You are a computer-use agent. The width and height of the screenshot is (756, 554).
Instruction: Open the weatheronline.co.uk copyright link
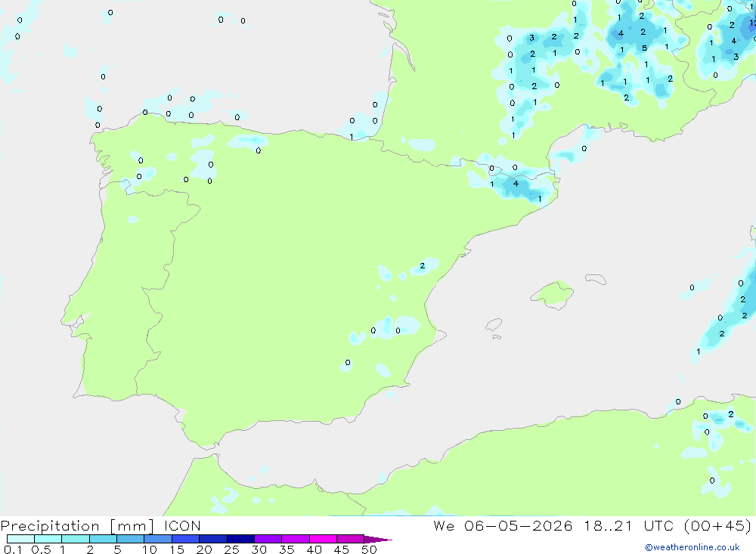(692, 547)
